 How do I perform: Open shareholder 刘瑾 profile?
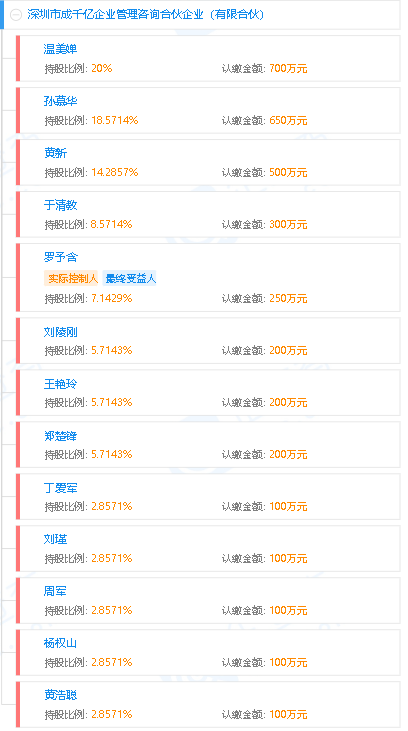click(55, 539)
